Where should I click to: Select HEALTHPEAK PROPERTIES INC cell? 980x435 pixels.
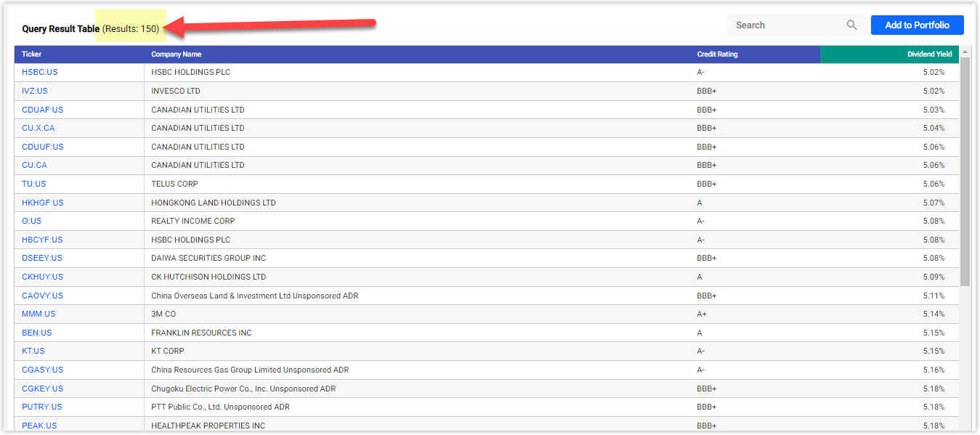(x=417, y=426)
